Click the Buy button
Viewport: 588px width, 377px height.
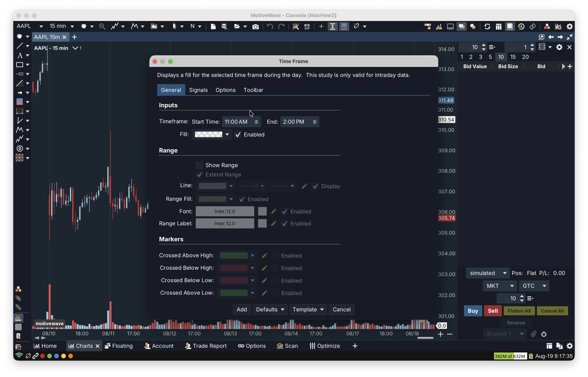pos(473,311)
